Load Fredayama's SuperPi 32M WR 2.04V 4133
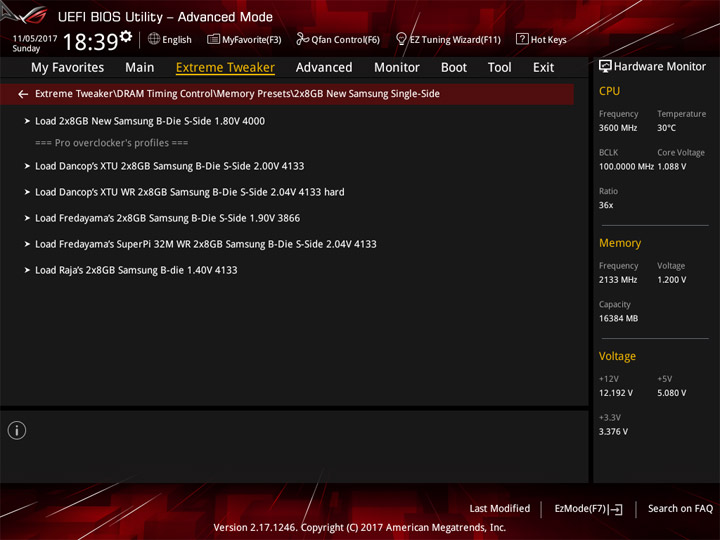 coord(206,244)
